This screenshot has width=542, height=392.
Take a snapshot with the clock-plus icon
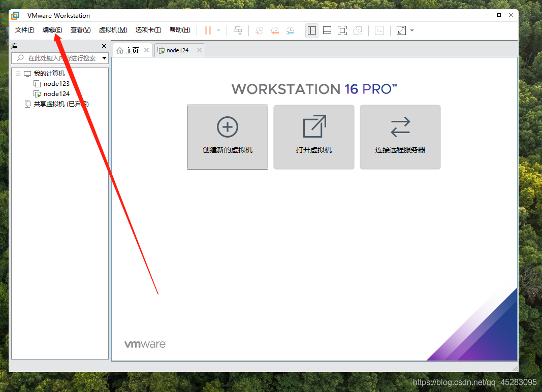click(x=259, y=30)
